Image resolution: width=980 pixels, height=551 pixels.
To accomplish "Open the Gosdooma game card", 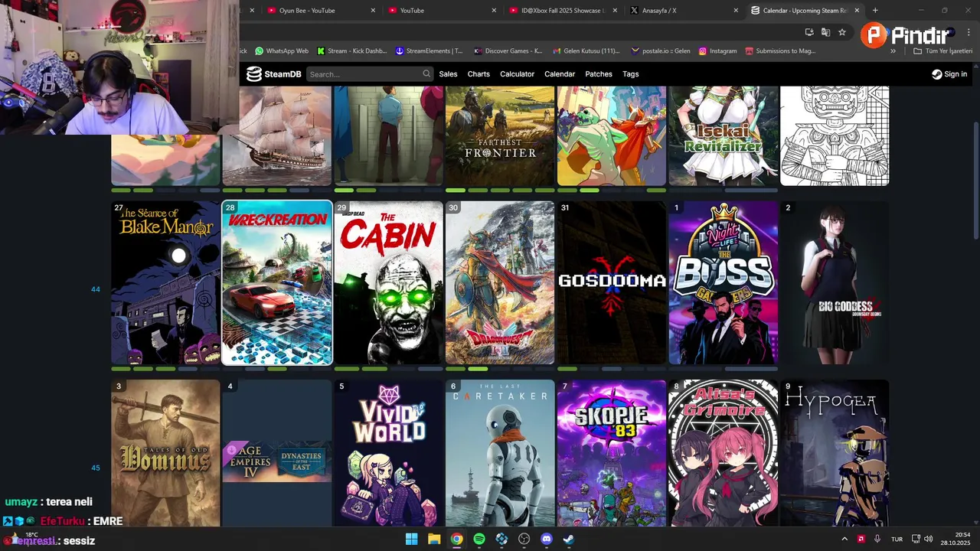I will [612, 283].
